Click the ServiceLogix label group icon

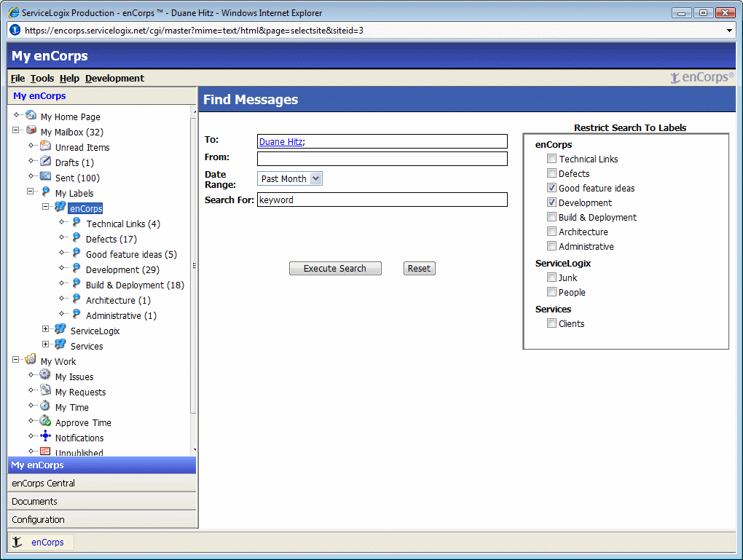pos(60,329)
